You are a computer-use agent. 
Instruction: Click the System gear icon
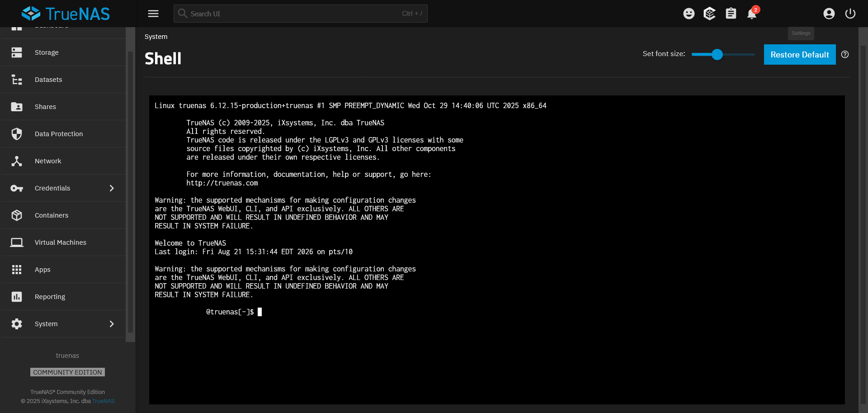click(x=17, y=324)
